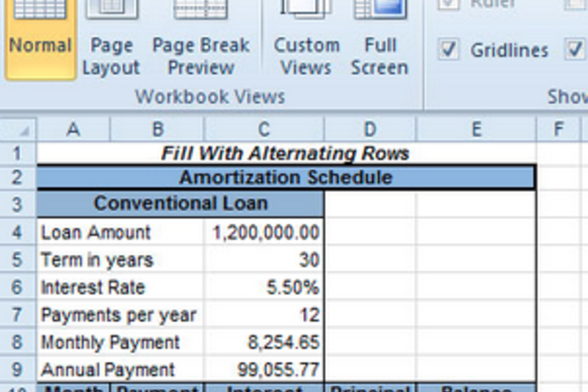588x392 pixels.
Task: Click the 'Amortization Schedule' header cell
Action: pyautogui.click(x=286, y=178)
